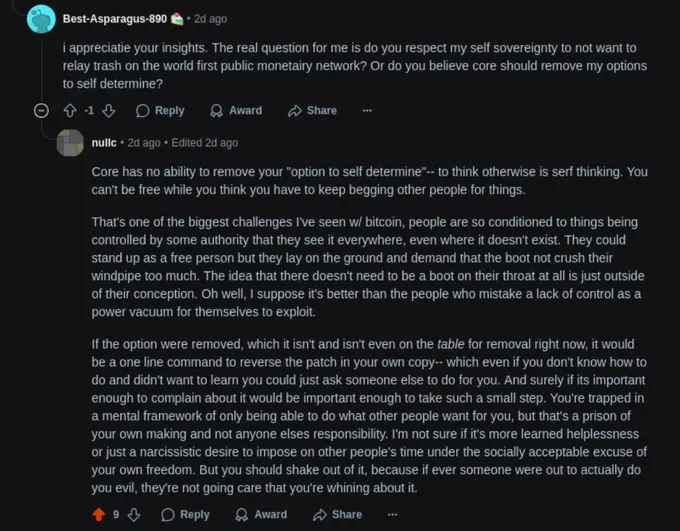The image size is (680, 531).
Task: Downvote Best-Asparagus-890's comment
Action: [x=109, y=111]
